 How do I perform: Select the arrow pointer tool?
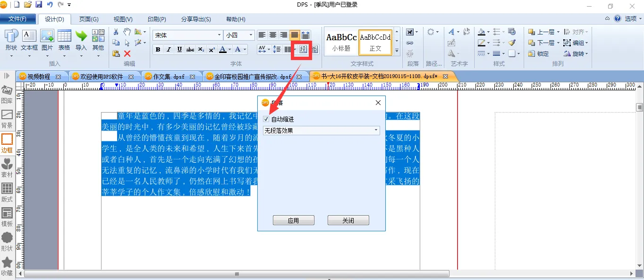(x=127, y=43)
